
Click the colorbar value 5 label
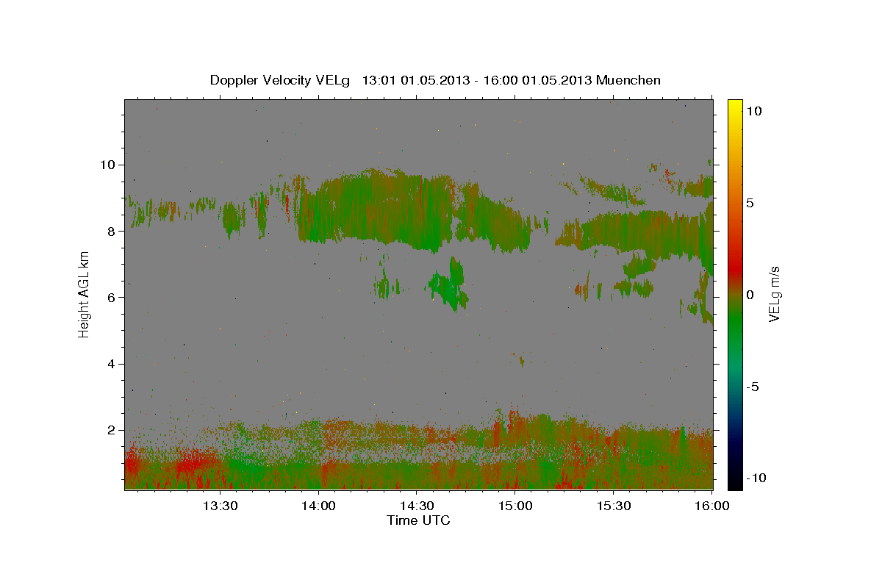pyautogui.click(x=751, y=202)
